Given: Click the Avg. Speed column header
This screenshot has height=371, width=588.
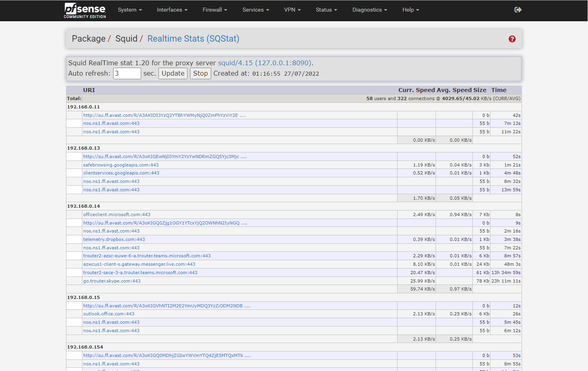Looking at the screenshot, I should (454, 90).
